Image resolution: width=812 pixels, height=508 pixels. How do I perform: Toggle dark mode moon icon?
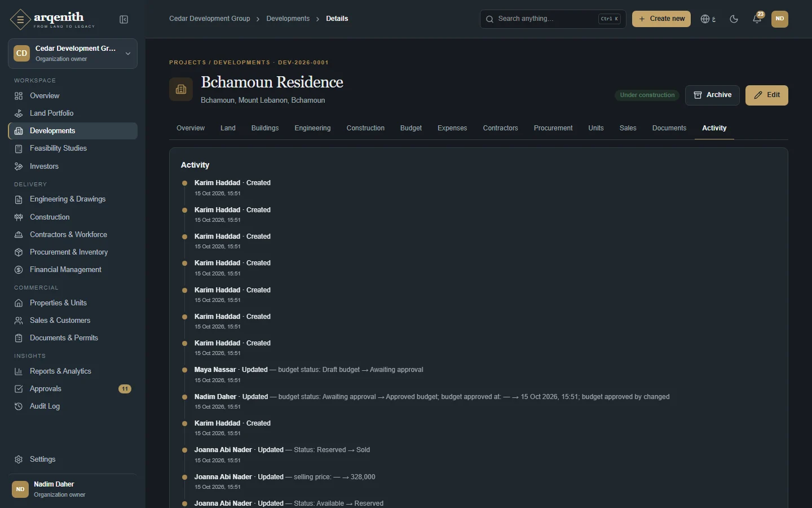(x=734, y=19)
